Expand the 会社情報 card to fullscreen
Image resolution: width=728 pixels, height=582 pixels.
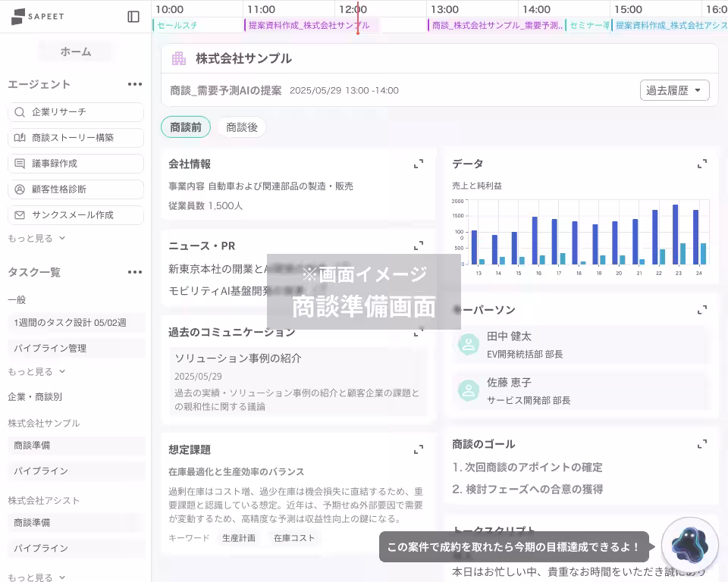[x=419, y=163]
